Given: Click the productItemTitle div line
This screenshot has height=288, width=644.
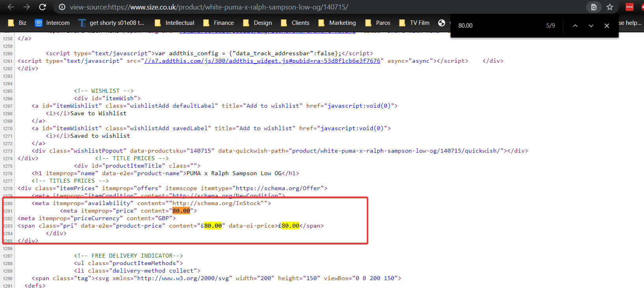Looking at the screenshot, I should 137,166.
